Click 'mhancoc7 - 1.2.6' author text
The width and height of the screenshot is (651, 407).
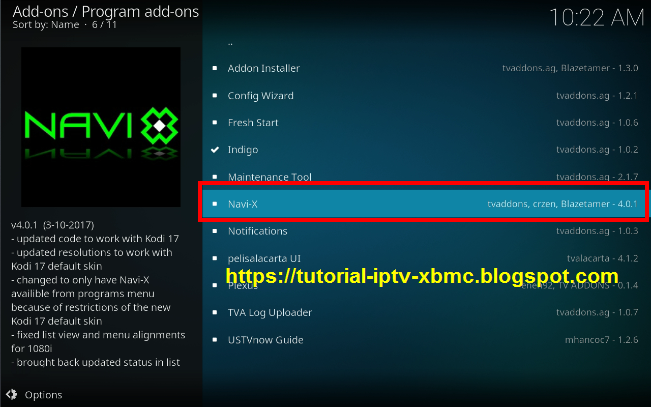[602, 340]
